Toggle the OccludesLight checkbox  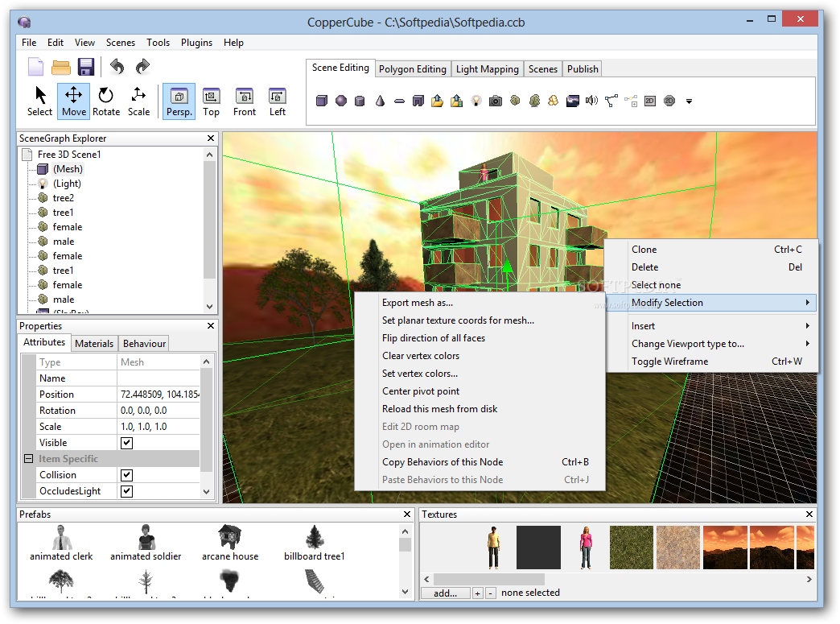127,491
